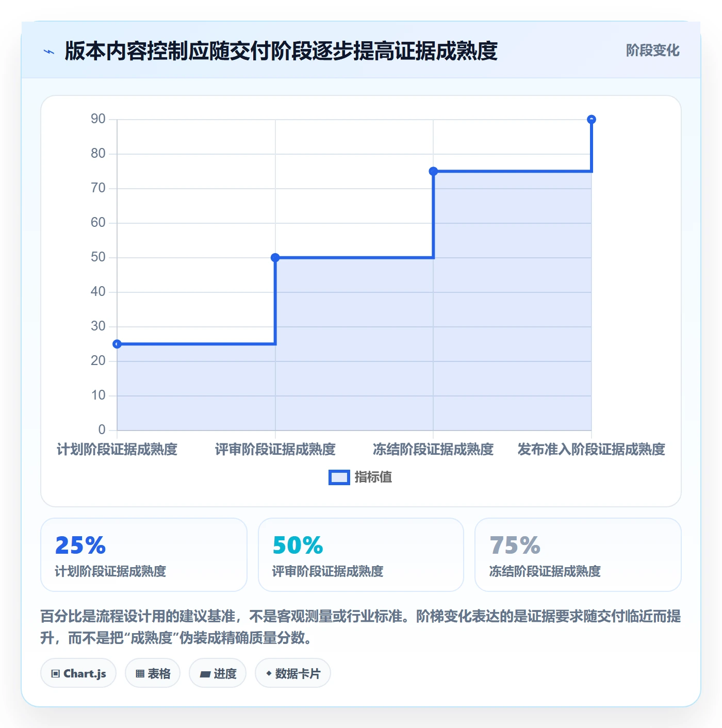Click the y-axis tick label 40

click(x=98, y=292)
